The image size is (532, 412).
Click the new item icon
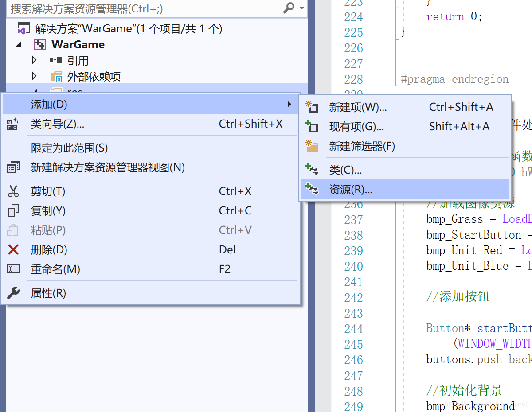click(312, 107)
